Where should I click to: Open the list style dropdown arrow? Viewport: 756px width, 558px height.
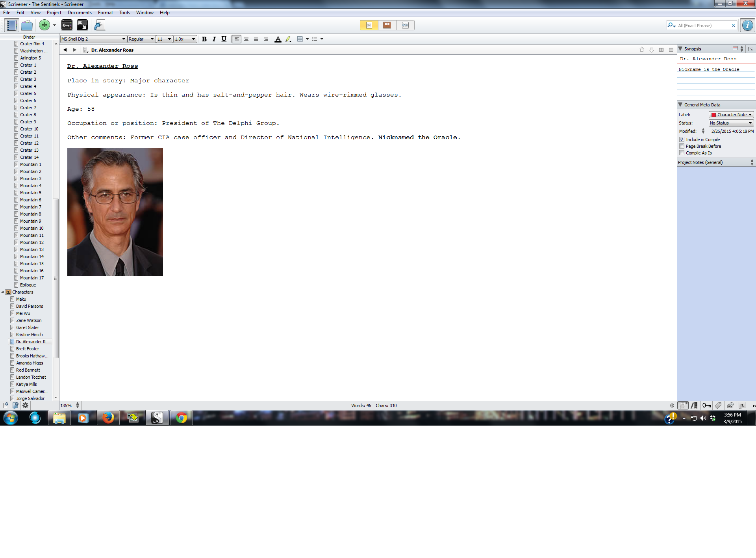[322, 39]
